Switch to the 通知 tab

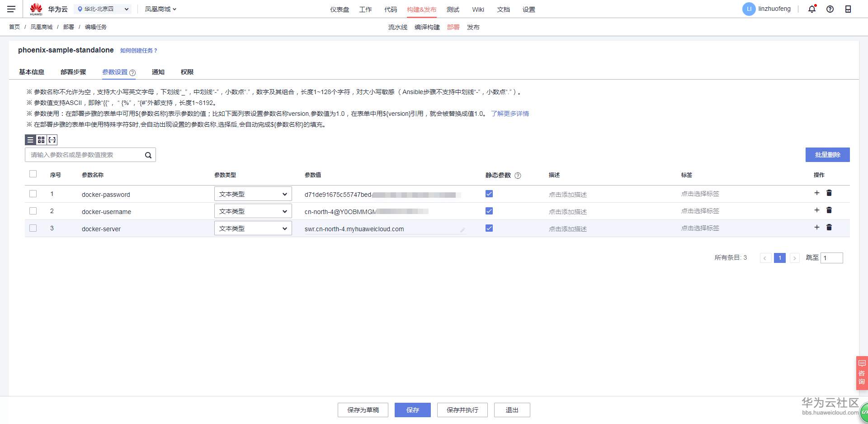(158, 72)
